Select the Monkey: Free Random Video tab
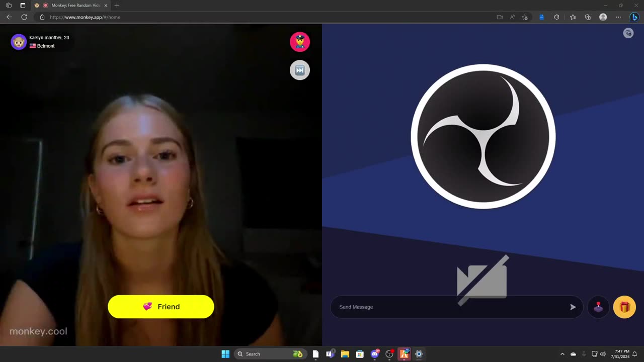 tap(70, 5)
